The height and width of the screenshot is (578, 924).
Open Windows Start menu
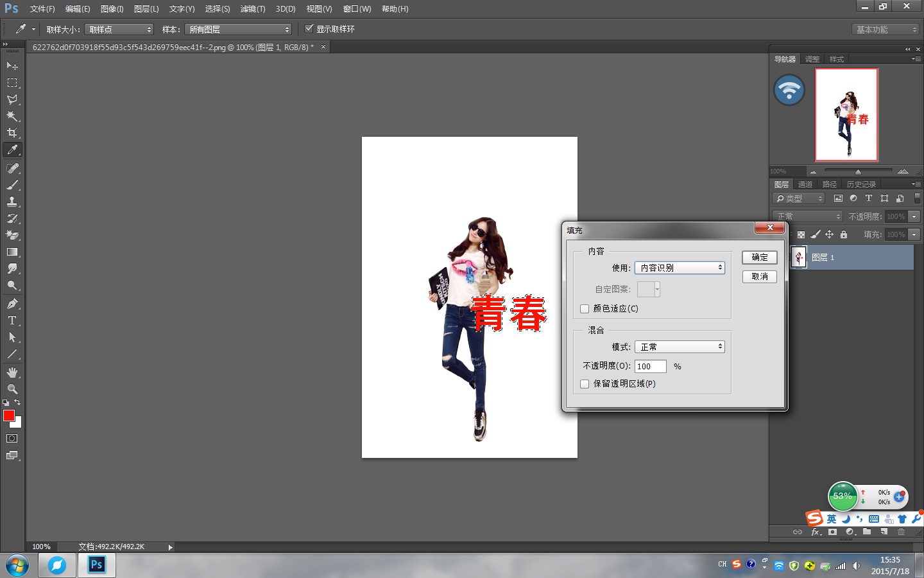[x=17, y=566]
